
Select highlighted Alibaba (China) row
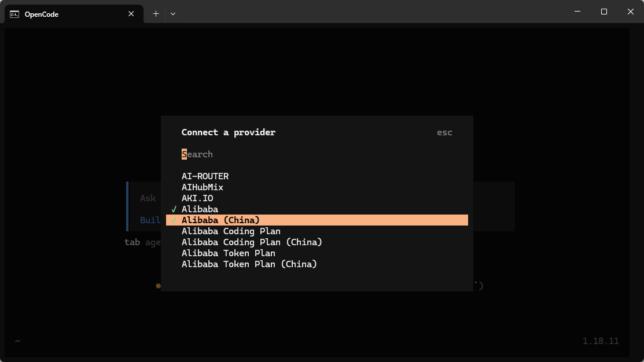tap(317, 220)
